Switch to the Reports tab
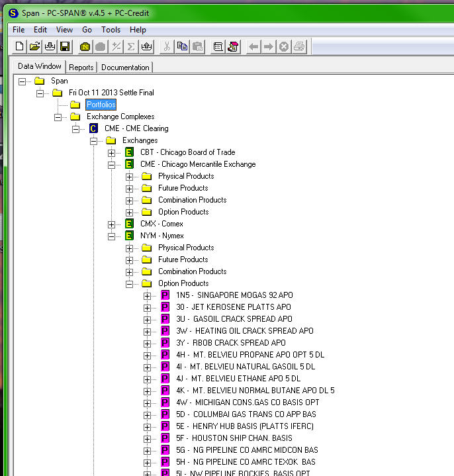The height and width of the screenshot is (476, 454). pos(81,68)
